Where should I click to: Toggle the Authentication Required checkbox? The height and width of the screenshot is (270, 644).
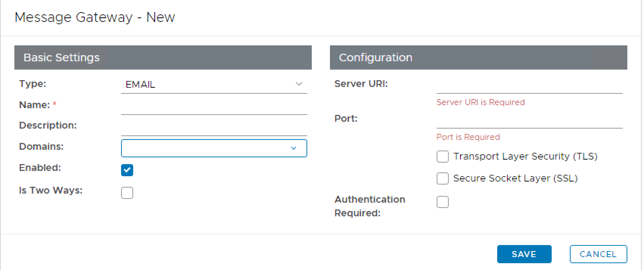[442, 202]
